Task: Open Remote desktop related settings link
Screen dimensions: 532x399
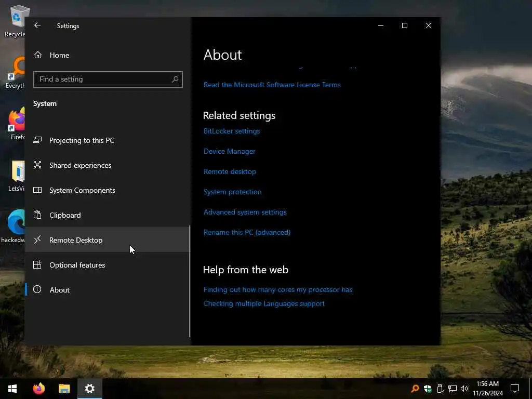Action: click(x=230, y=171)
